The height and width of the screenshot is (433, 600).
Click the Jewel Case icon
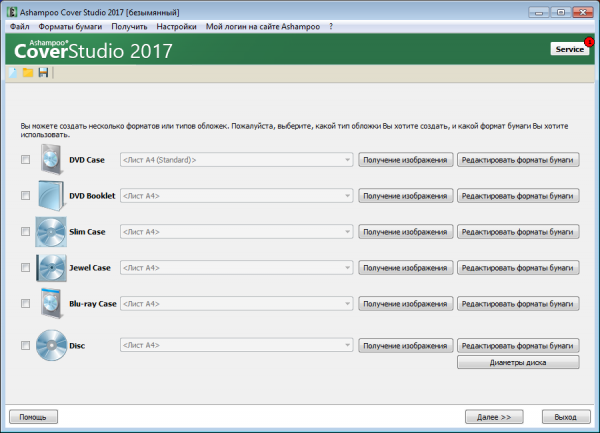[x=50, y=268]
